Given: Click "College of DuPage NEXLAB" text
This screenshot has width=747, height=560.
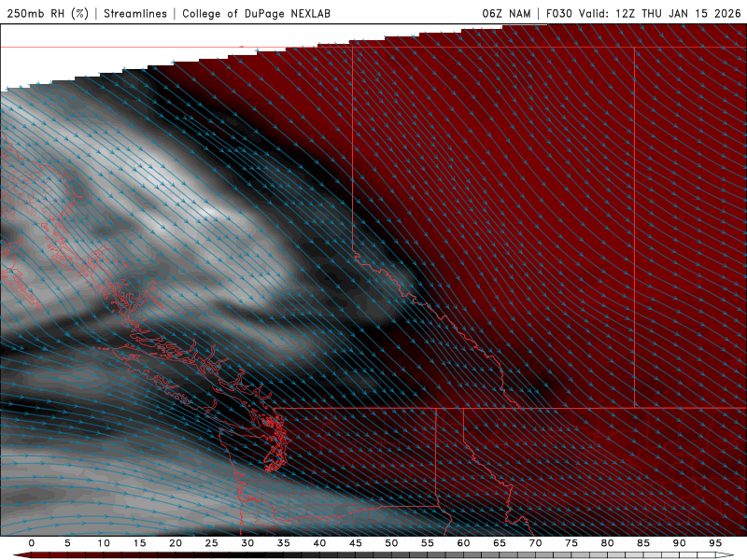Looking at the screenshot, I should 256,13.
